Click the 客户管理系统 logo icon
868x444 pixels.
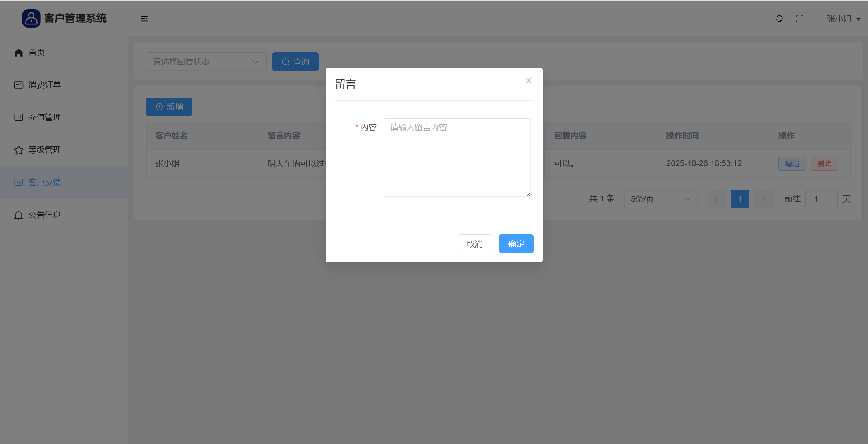[x=31, y=18]
